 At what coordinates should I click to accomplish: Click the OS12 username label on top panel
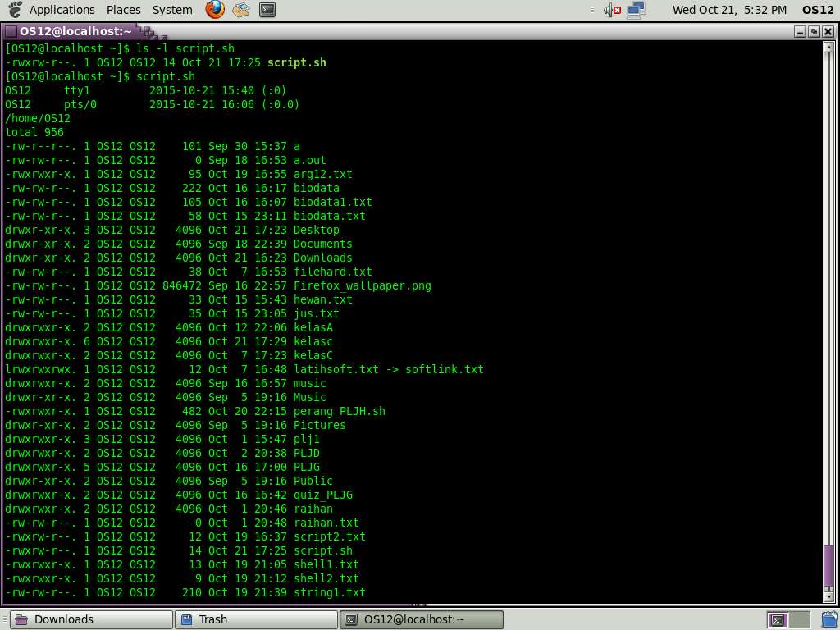[x=818, y=9]
